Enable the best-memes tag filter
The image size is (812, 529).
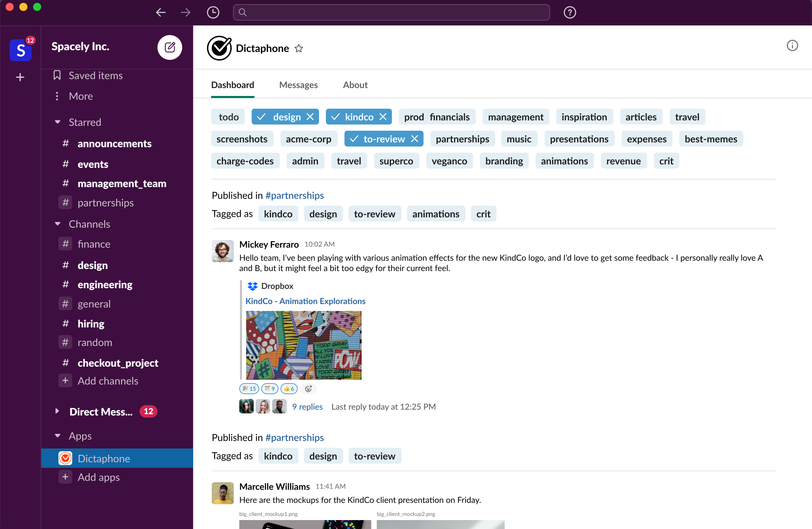click(x=711, y=139)
